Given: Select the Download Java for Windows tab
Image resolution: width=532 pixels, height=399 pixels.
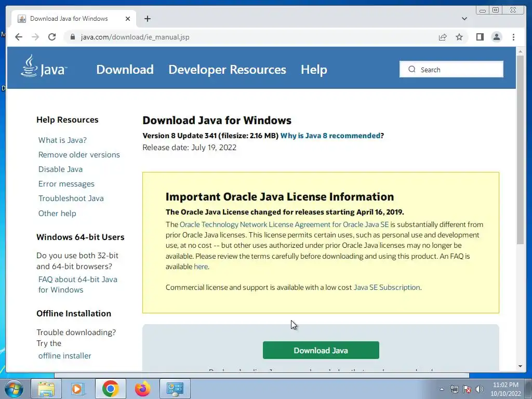Looking at the screenshot, I should [74, 19].
